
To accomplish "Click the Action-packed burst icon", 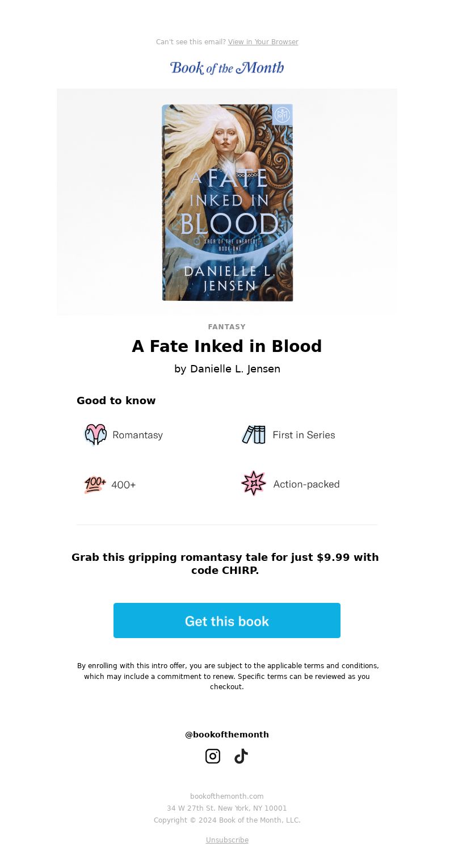I will pyautogui.click(x=253, y=484).
